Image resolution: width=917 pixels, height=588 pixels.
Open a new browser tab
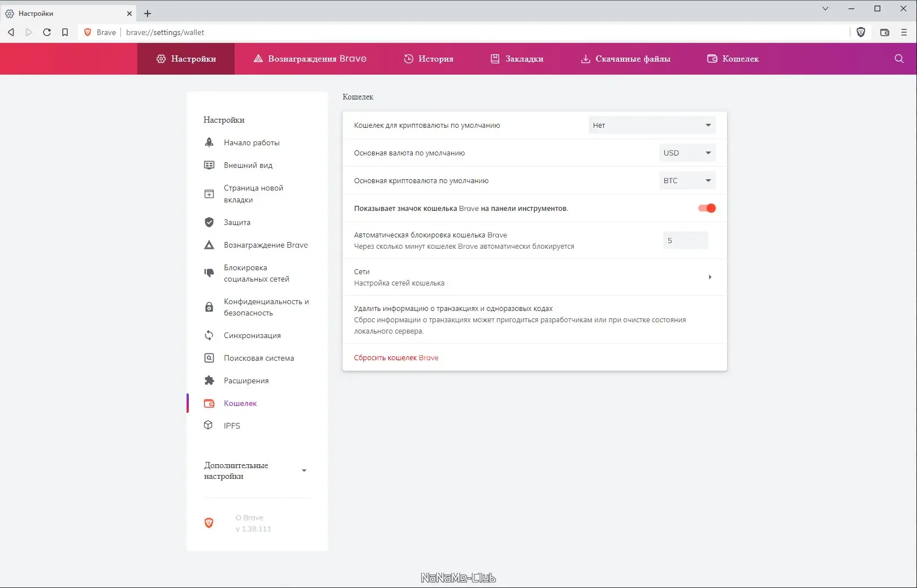(x=148, y=14)
